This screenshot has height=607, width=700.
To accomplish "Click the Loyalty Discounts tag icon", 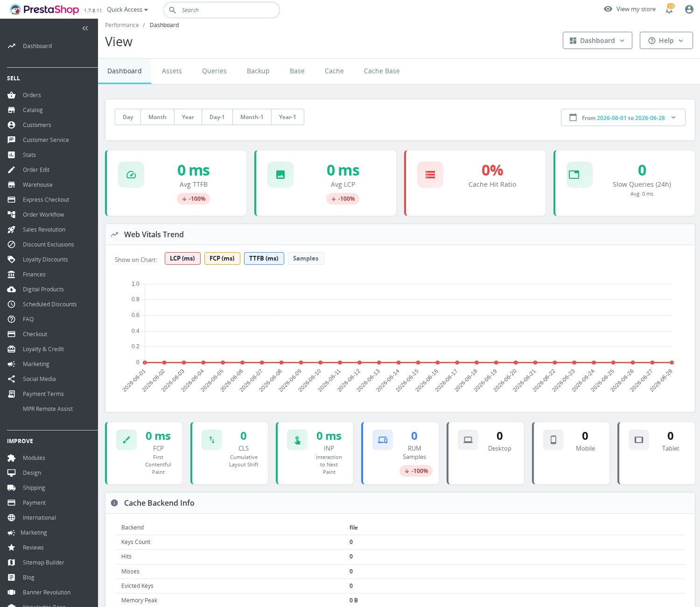I will coord(12,260).
